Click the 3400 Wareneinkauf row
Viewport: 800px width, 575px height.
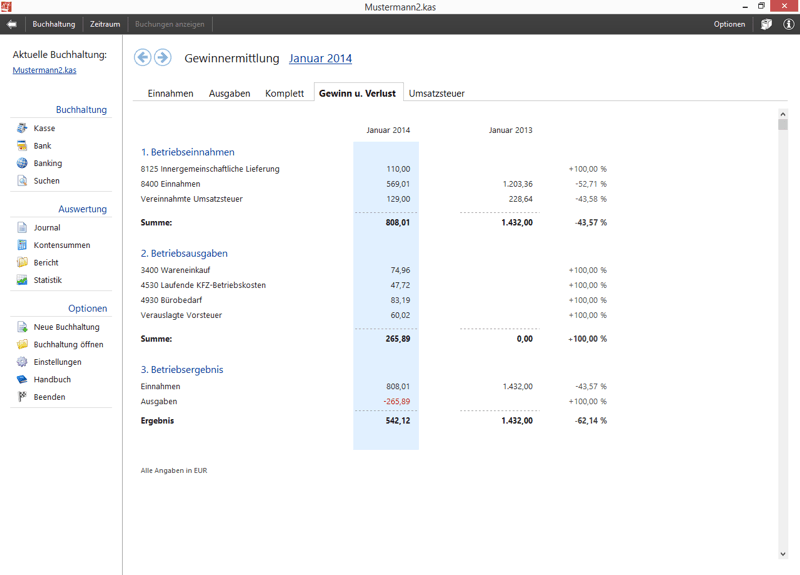click(374, 270)
